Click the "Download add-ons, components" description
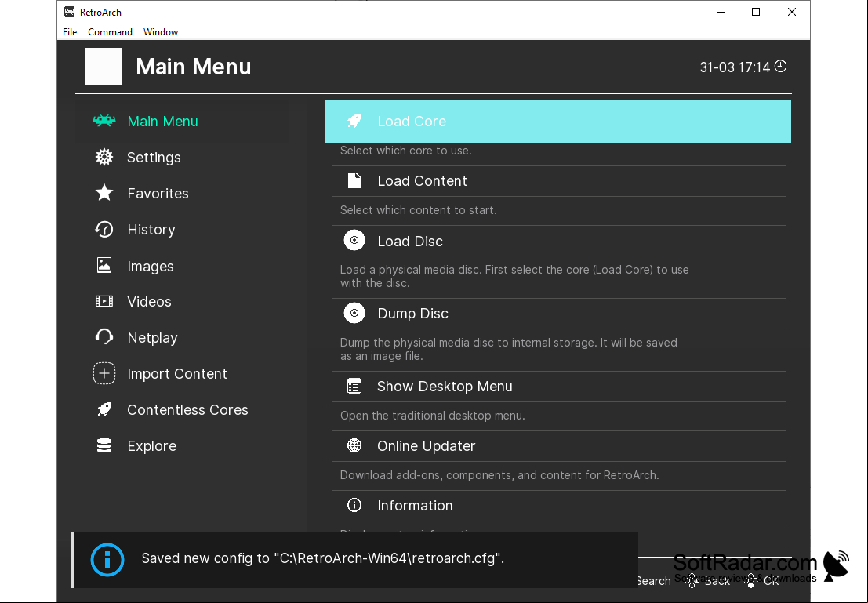The height and width of the screenshot is (603, 868). click(x=499, y=475)
